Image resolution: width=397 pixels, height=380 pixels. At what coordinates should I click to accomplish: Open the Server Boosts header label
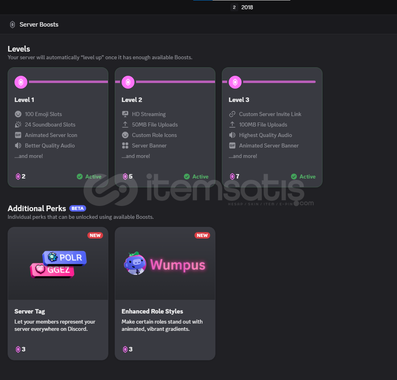39,25
